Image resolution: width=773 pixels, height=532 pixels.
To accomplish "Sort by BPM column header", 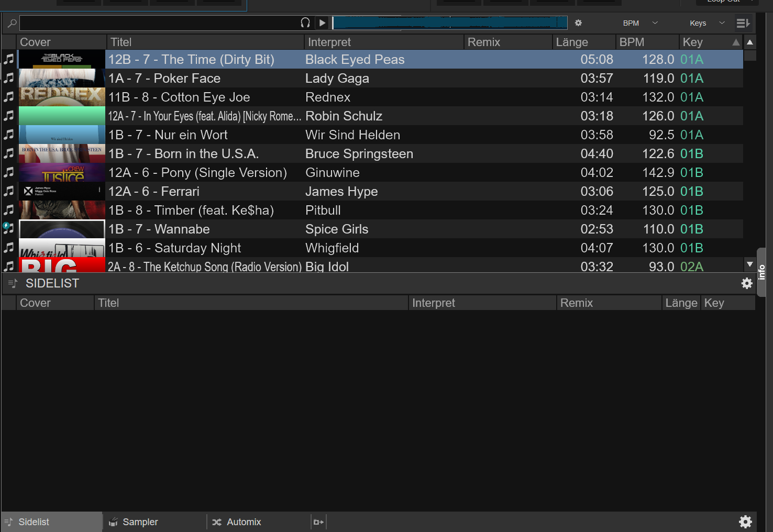I will 647,42.
